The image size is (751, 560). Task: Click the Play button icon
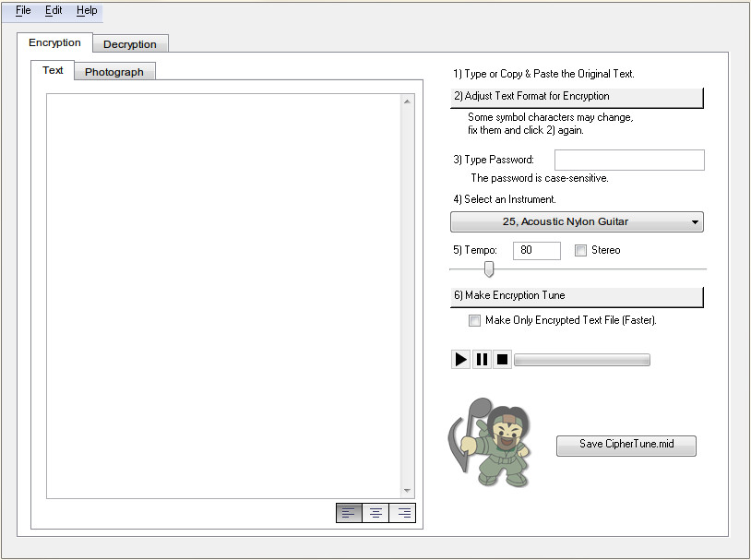tap(460, 359)
